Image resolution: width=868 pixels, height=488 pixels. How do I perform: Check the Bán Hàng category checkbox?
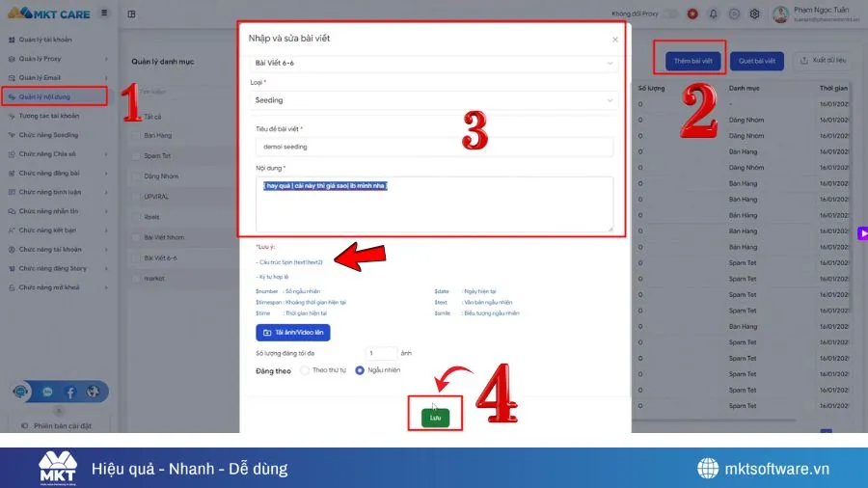tap(136, 136)
